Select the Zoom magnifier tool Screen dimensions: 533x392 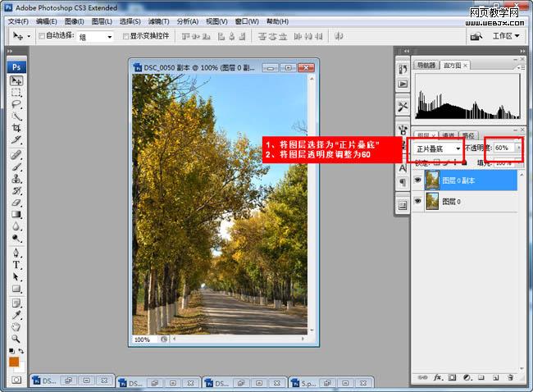[16, 338]
